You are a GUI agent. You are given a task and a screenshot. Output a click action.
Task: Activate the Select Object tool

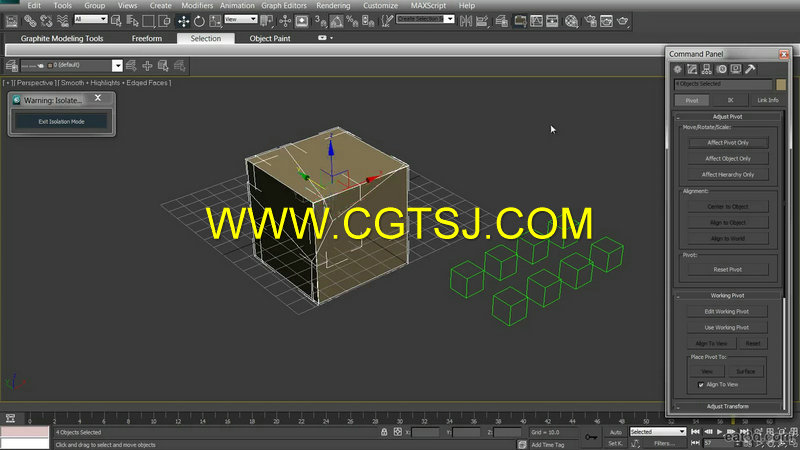(x=116, y=21)
